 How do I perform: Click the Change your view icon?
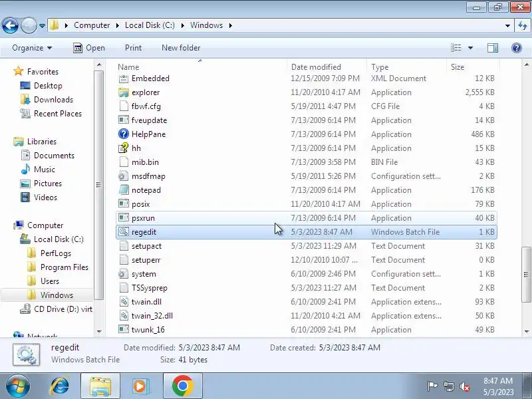coord(456,48)
